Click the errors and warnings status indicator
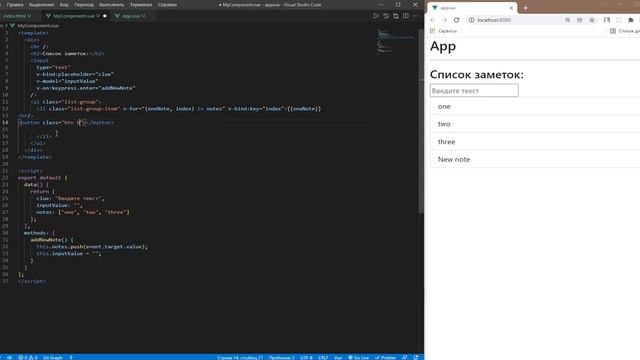The width and height of the screenshot is (640, 360). tap(28, 358)
